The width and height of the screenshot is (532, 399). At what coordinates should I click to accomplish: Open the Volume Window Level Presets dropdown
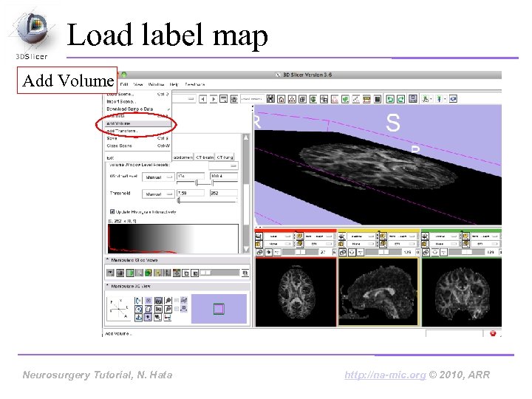coord(223,166)
